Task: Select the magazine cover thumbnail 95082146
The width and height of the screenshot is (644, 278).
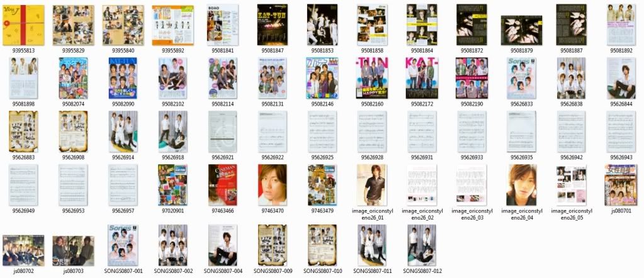Action: click(x=322, y=78)
